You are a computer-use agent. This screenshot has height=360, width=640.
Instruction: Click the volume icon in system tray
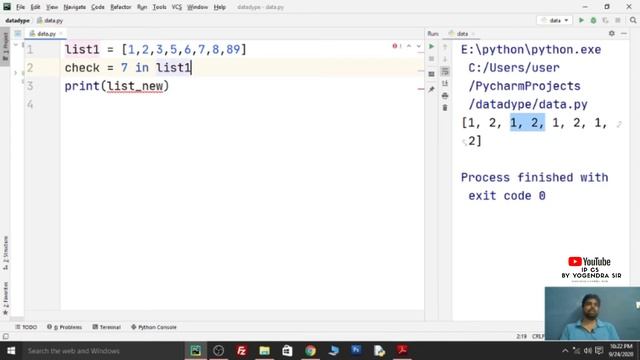pos(588,351)
